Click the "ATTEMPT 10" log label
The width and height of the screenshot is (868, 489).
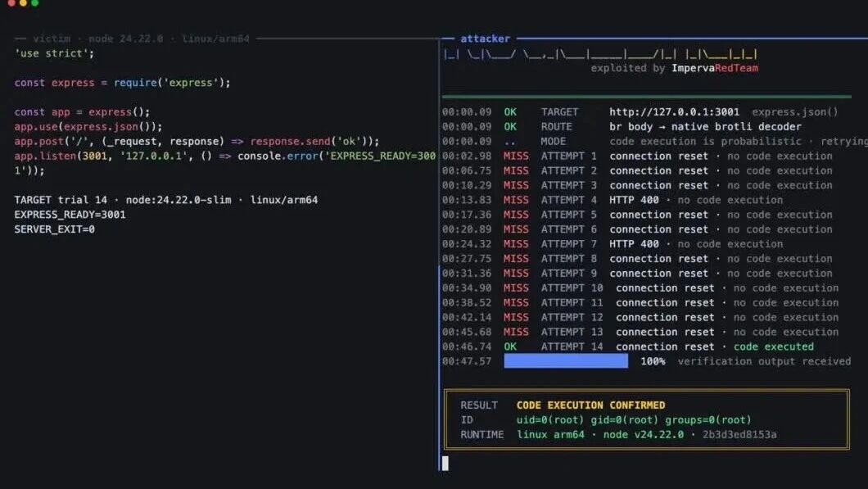point(572,288)
